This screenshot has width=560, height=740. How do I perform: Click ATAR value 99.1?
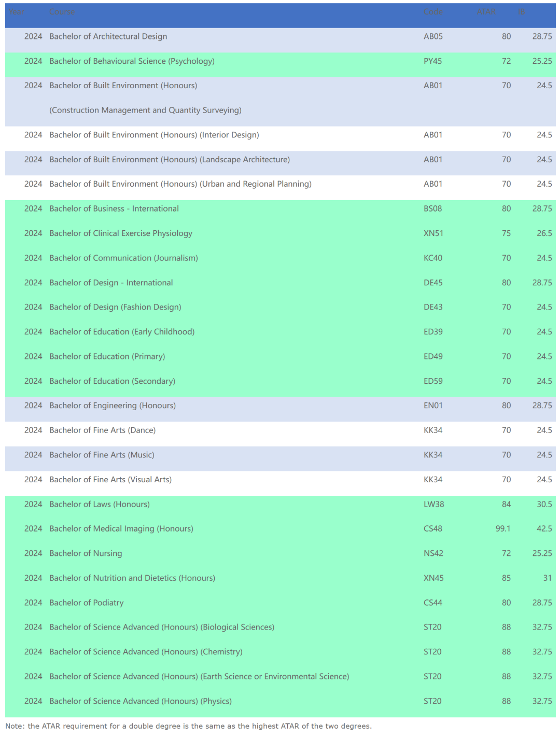pos(503,529)
